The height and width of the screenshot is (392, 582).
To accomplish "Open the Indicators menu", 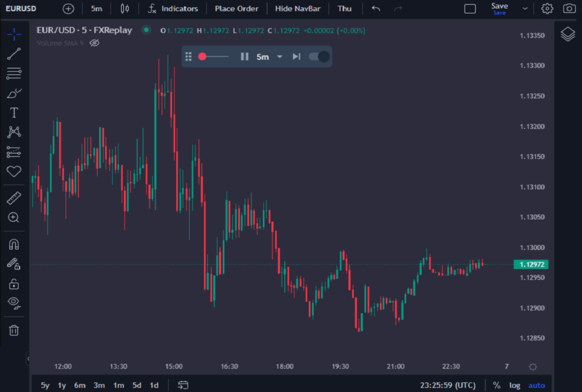I will point(172,9).
